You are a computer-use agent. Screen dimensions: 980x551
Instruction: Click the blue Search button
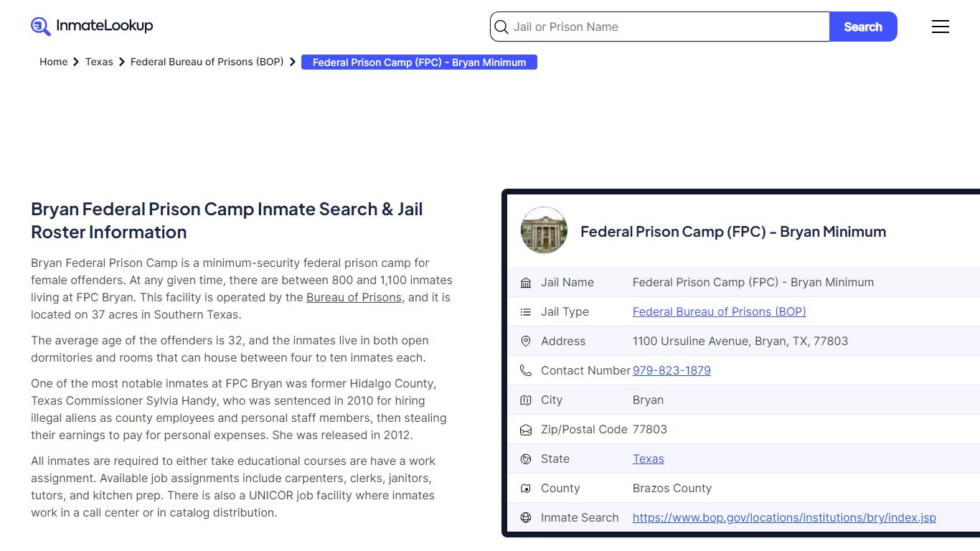(x=863, y=27)
